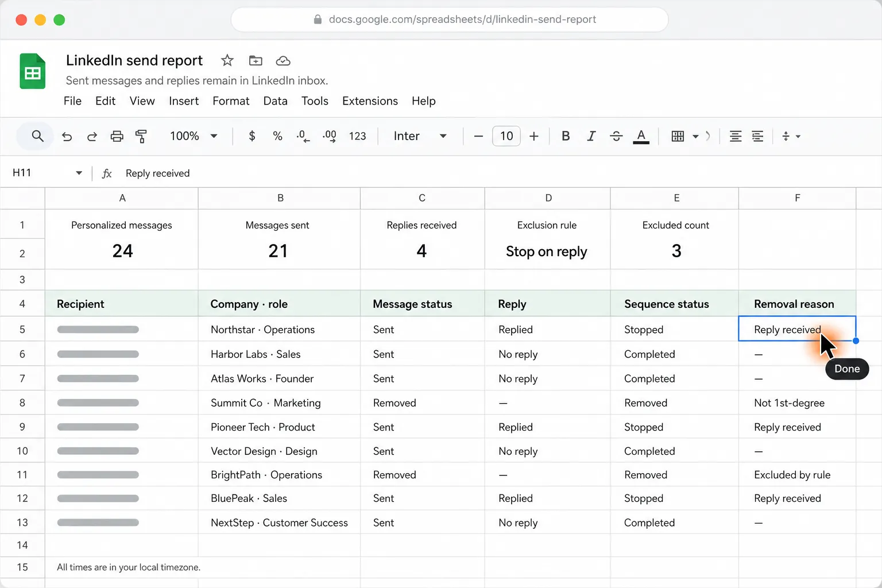Toggle italic formatting
This screenshot has width=882, height=588.
click(591, 136)
